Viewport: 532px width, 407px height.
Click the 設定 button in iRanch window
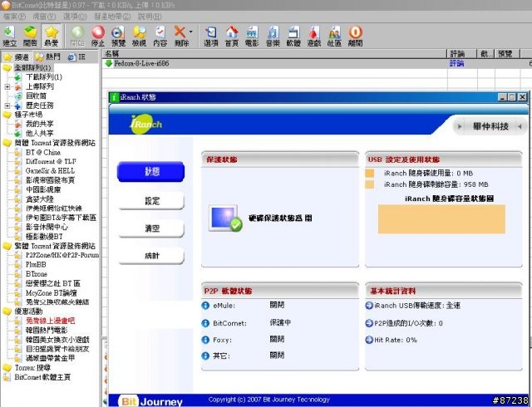point(151,201)
